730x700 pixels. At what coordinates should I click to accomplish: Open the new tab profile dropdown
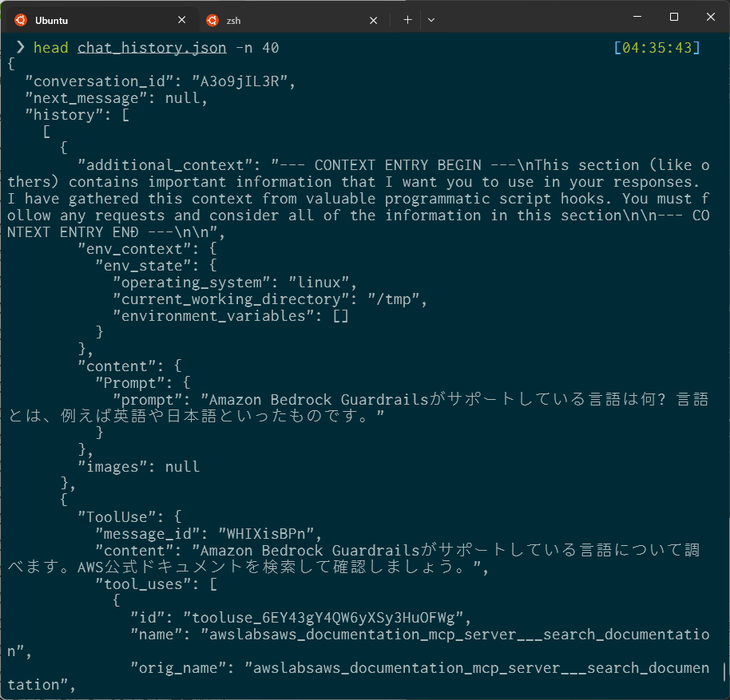tap(431, 20)
